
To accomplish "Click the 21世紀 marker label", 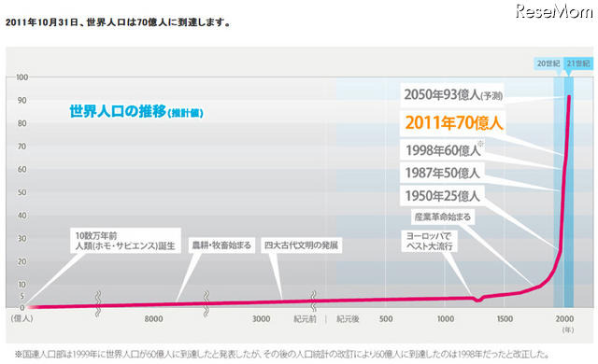I will [x=577, y=63].
